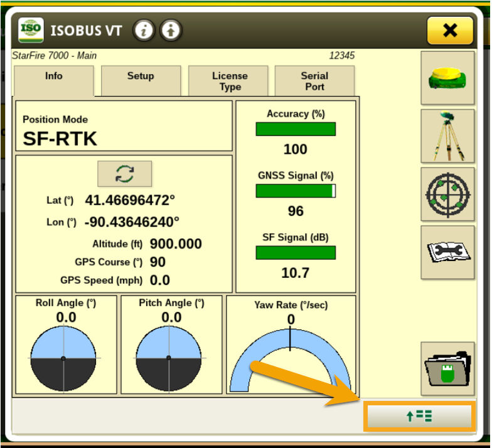
Task: Select the StarFire receiver icon
Action: [447, 78]
